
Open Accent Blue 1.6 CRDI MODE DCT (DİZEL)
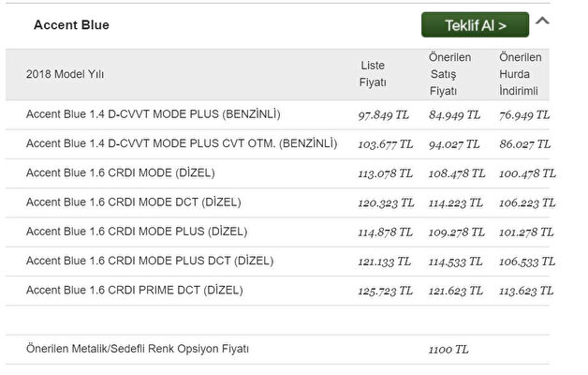click(x=134, y=202)
